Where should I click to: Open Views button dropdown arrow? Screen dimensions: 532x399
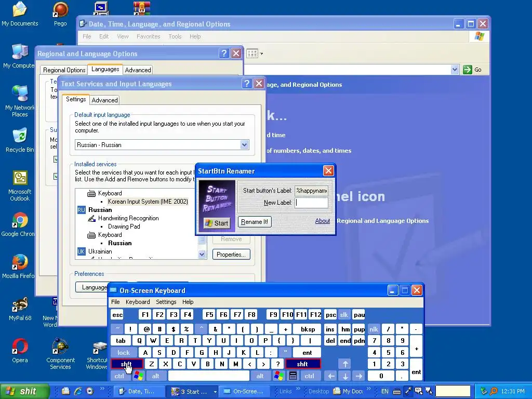coord(261,54)
